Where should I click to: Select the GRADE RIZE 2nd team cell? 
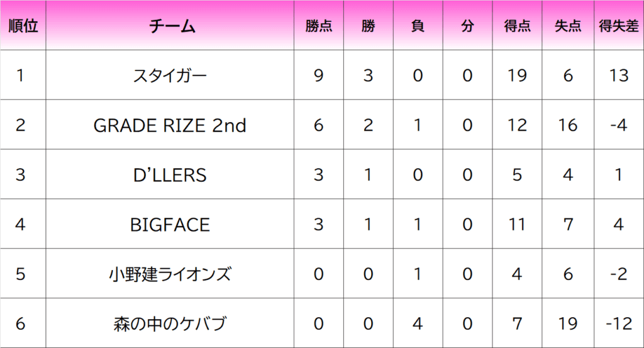point(170,125)
